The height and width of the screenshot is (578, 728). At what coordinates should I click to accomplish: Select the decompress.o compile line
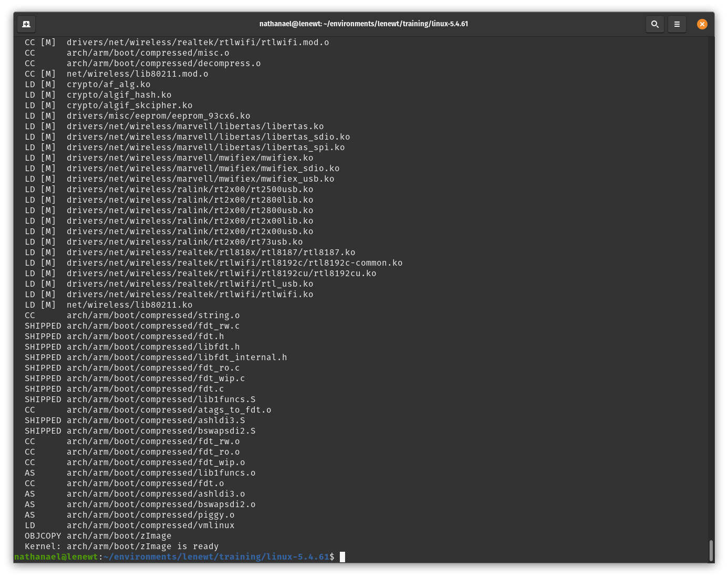pos(163,63)
